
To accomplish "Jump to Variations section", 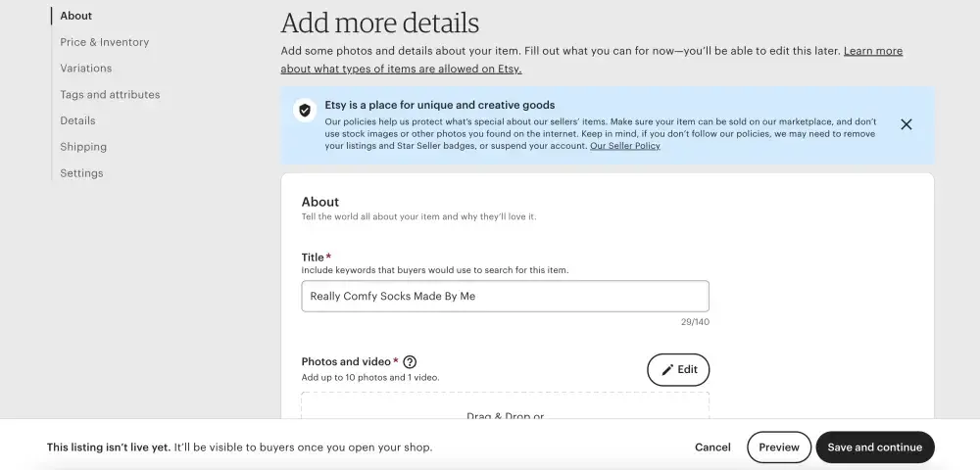I will coord(85,69).
